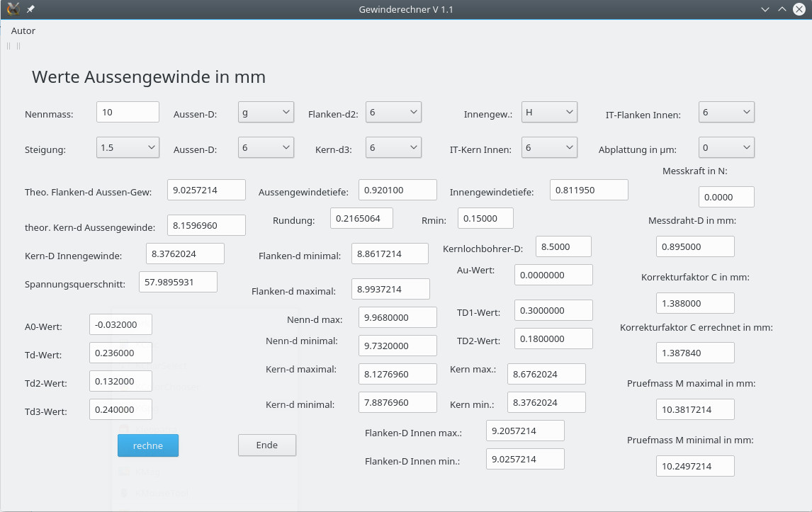Click the theor. Kern-d Aussengewinde field
This screenshot has height=512, width=812.
[207, 225]
